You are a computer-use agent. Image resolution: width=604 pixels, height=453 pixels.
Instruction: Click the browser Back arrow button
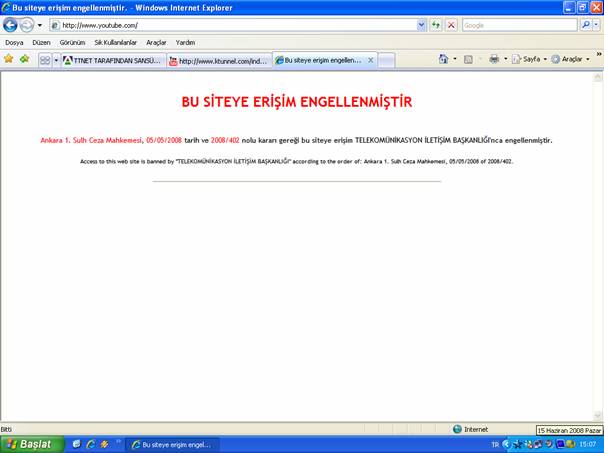pyautogui.click(x=10, y=25)
